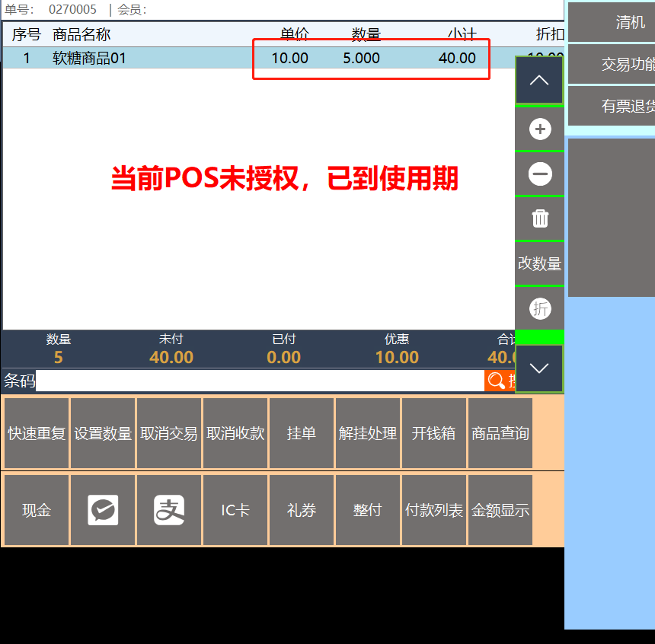Click the 数量 column header
The image size is (655, 644).
pos(366,34)
